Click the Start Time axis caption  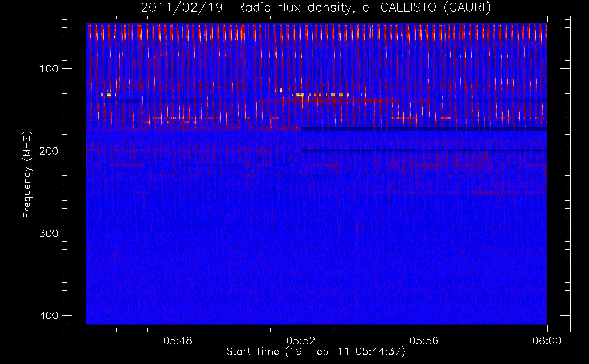(316, 352)
